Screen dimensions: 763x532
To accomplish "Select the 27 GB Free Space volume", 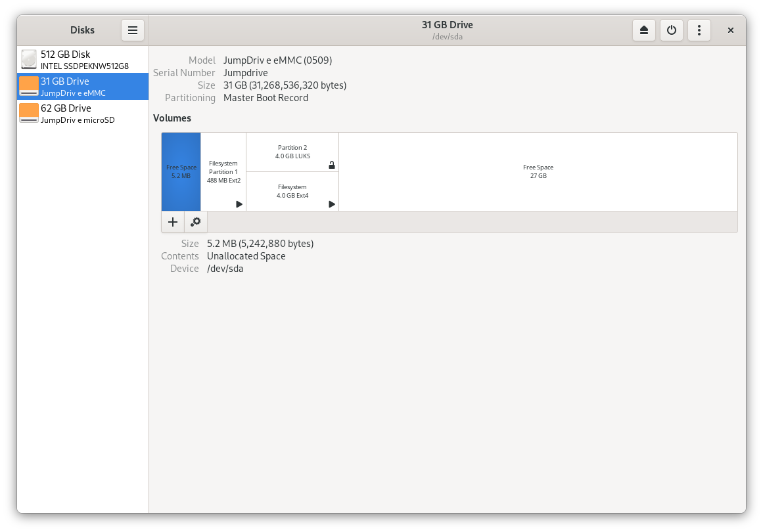I will coord(538,171).
